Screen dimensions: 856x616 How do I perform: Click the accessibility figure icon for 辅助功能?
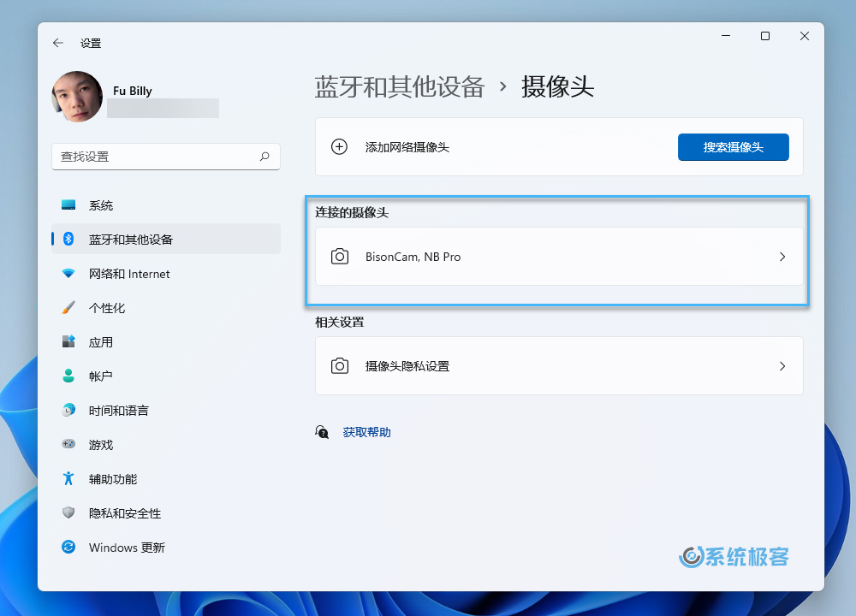coord(68,478)
